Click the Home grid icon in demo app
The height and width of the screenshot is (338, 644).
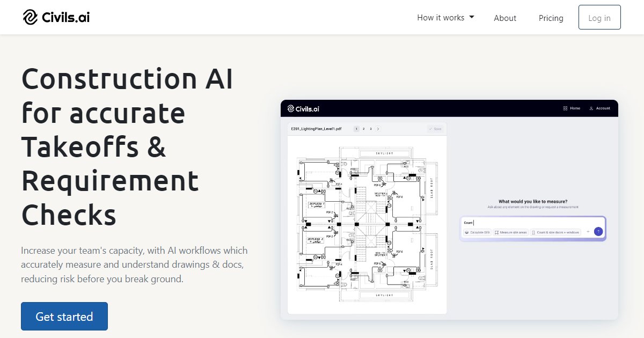566,108
